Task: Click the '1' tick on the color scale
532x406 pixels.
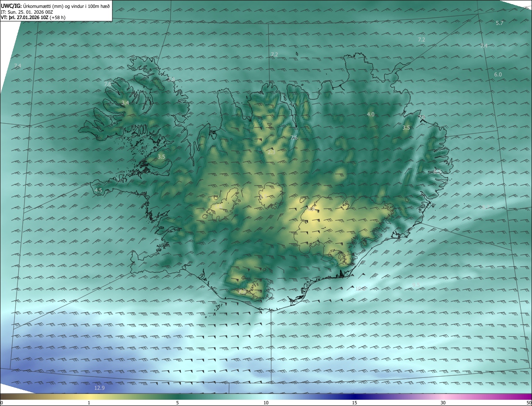Action: point(89,403)
